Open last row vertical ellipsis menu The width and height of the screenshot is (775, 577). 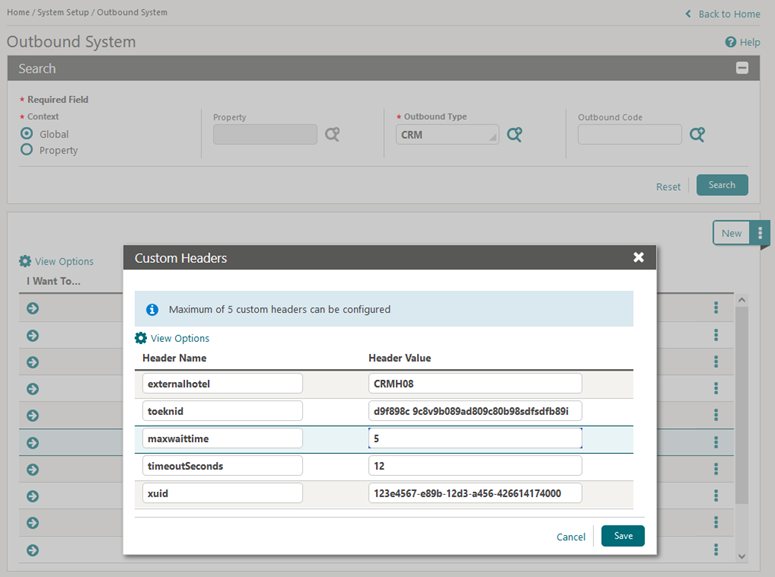(x=716, y=549)
